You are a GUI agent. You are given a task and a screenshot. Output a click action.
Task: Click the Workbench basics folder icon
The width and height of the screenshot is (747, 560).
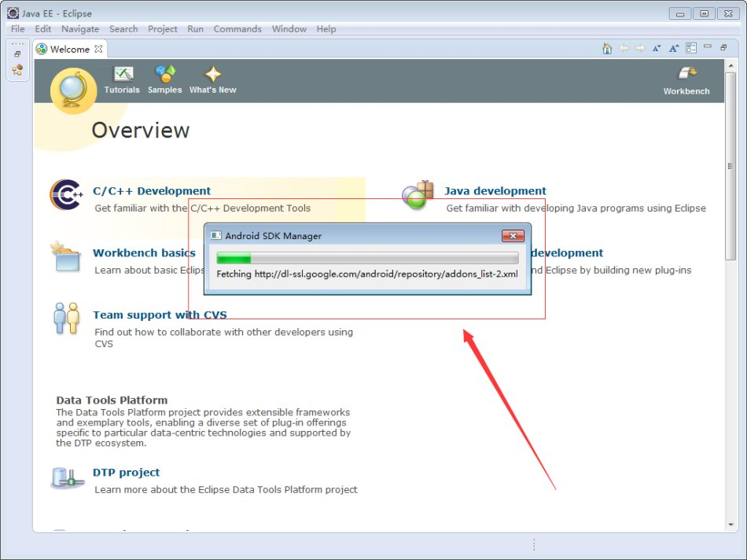(x=66, y=256)
